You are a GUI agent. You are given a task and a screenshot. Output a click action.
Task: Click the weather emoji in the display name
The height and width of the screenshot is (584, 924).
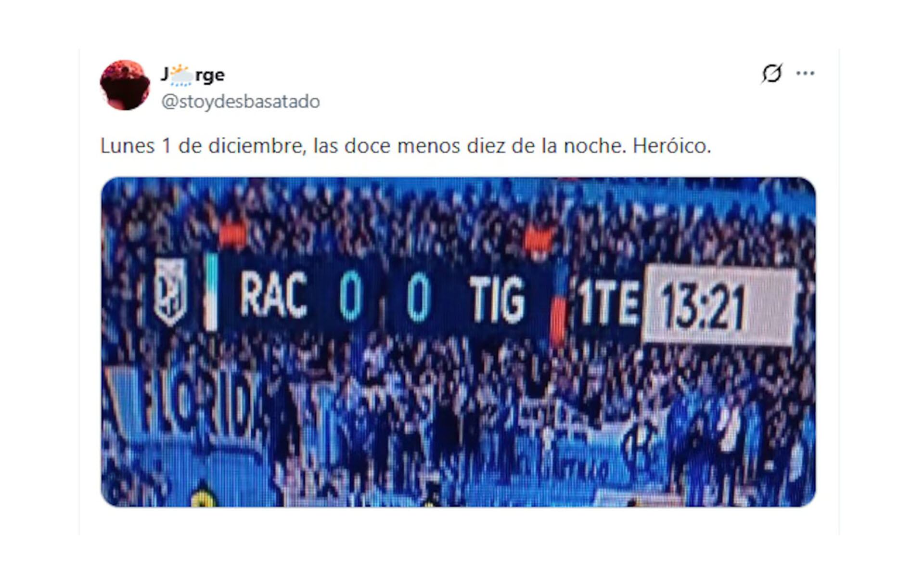(x=181, y=75)
